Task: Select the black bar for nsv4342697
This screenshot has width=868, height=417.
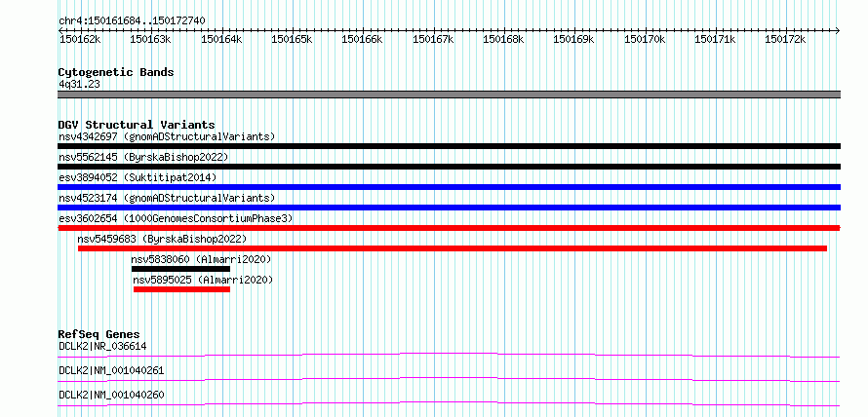Action: [449, 146]
